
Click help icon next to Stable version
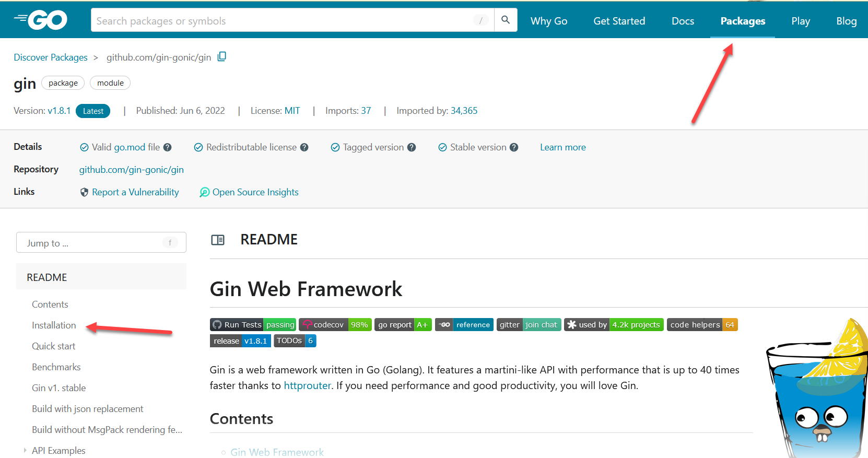(x=514, y=147)
